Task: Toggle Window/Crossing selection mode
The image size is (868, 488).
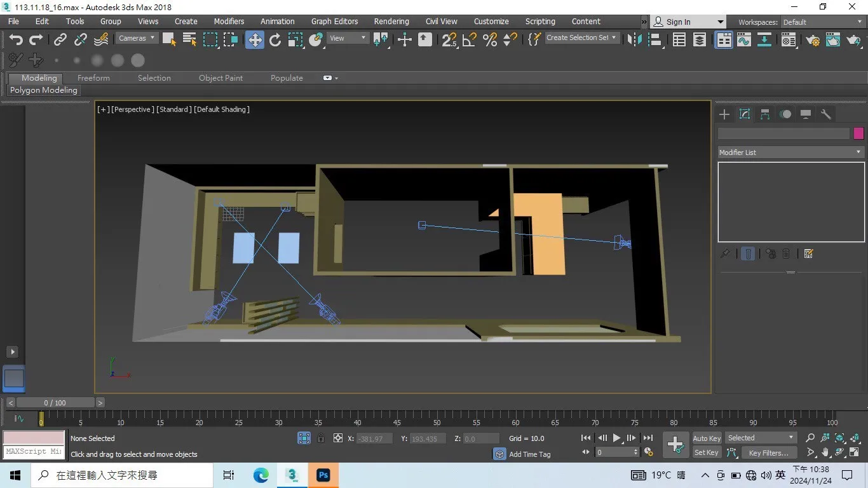Action: pyautogui.click(x=231, y=39)
